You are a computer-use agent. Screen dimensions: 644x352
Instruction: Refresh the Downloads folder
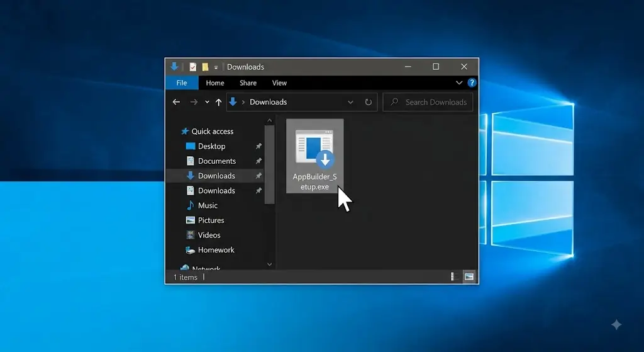click(369, 102)
